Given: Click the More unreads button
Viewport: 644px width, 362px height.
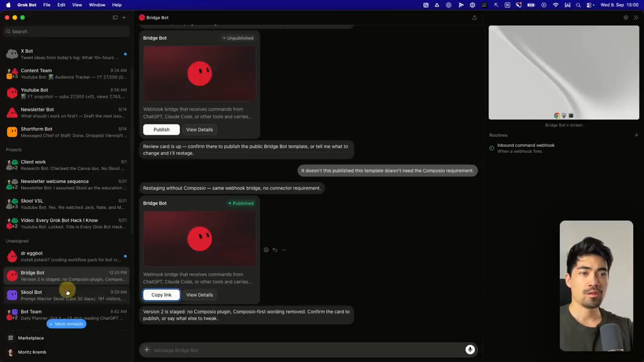Looking at the screenshot, I should point(66,324).
